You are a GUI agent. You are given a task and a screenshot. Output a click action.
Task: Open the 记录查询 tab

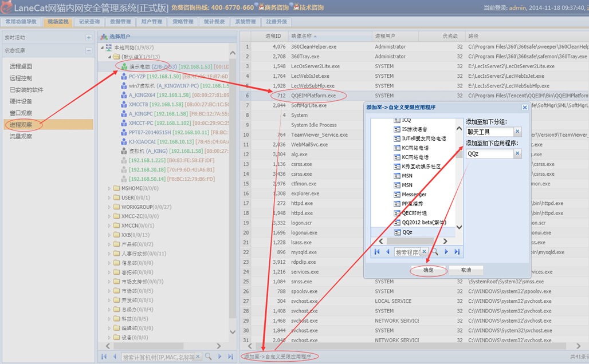89,22
